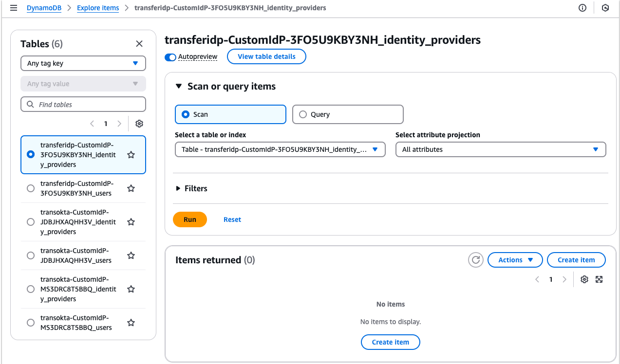
Task: Open the attribute projection dropdown
Action: tap(500, 149)
